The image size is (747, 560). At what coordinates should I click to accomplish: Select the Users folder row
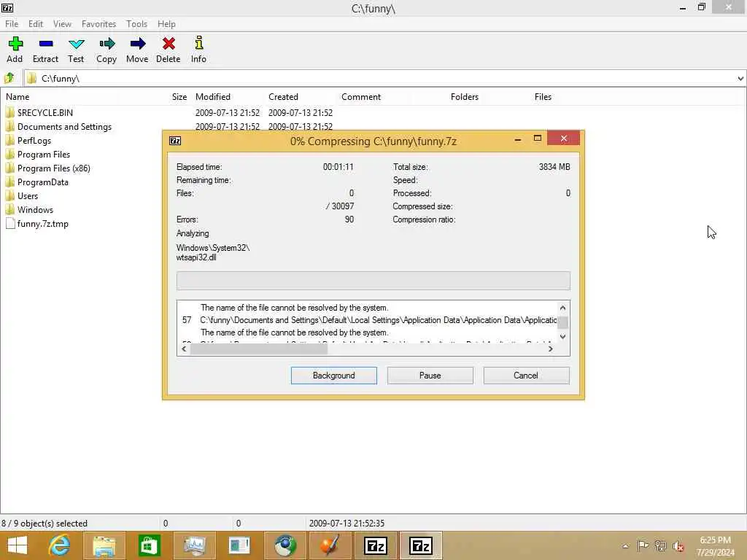tap(28, 195)
